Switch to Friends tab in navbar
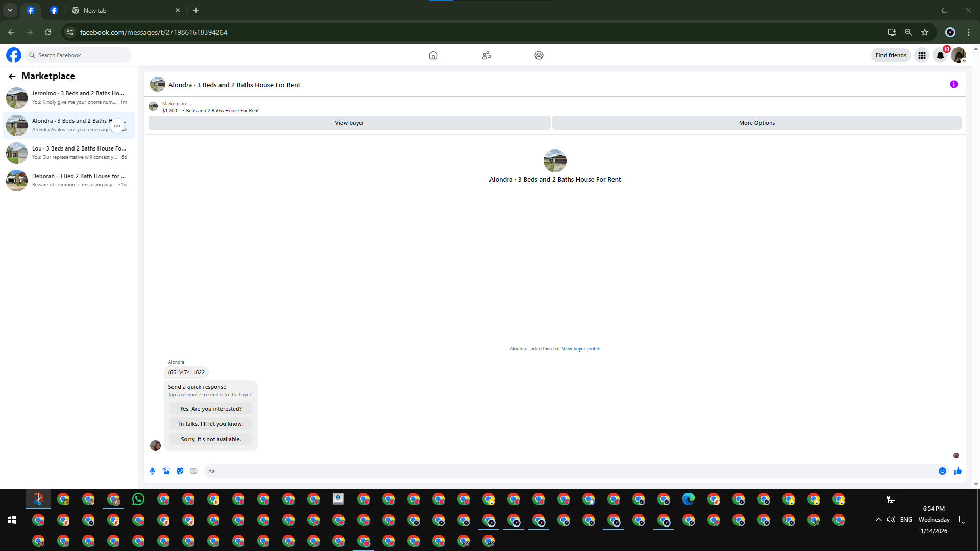The width and height of the screenshot is (980, 551). pyautogui.click(x=486, y=56)
